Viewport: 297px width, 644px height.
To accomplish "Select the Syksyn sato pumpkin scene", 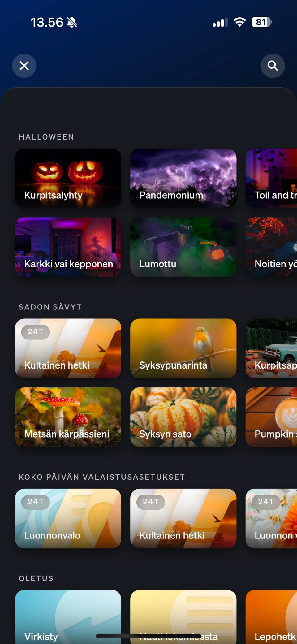I will tap(183, 417).
